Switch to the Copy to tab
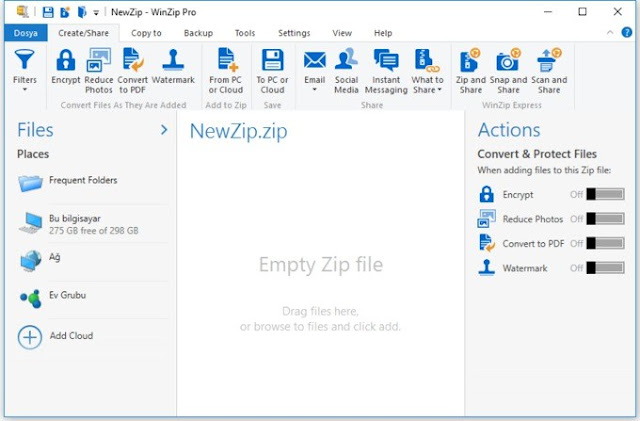 pos(146,33)
